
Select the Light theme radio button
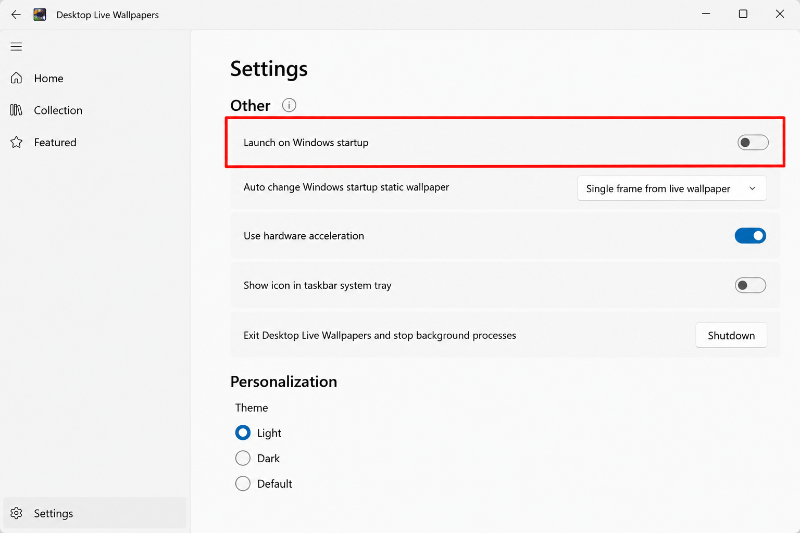point(243,433)
